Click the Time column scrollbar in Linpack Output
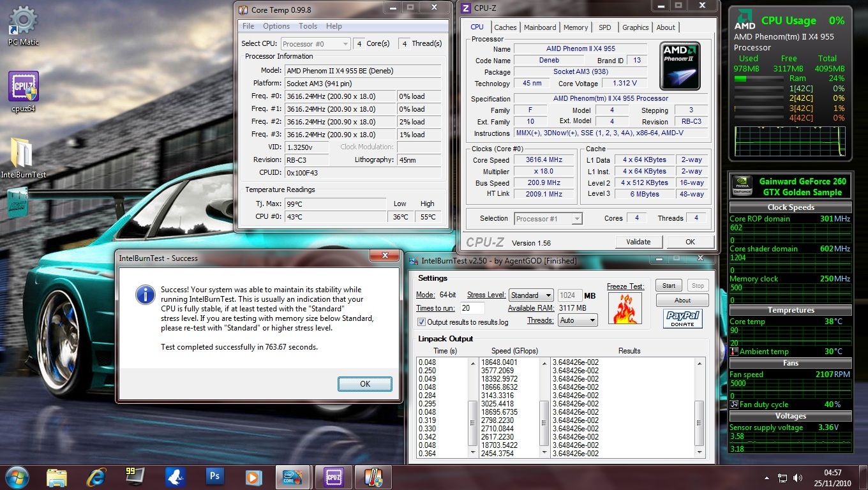The height and width of the screenshot is (490, 868). [473, 408]
